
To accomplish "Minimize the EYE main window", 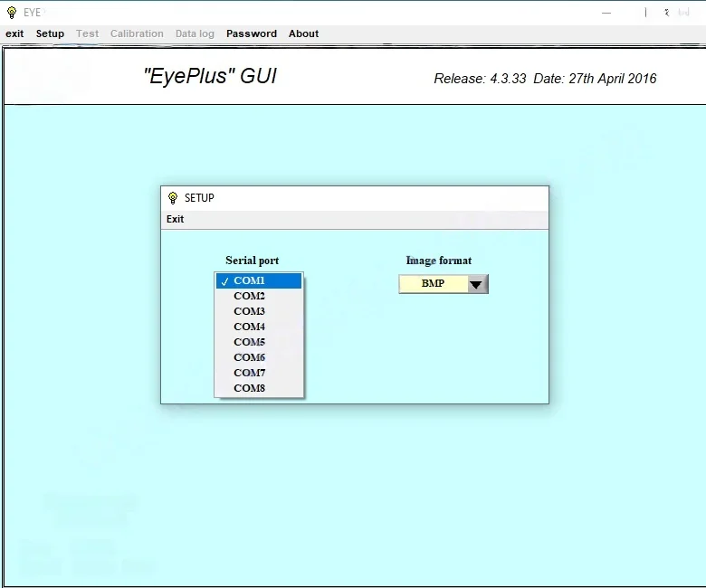I will click(x=606, y=13).
